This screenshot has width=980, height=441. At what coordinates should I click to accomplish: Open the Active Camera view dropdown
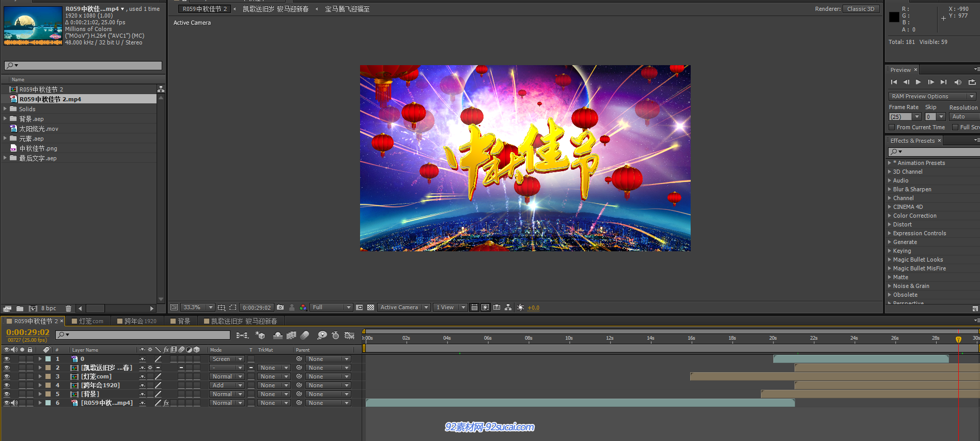coord(404,307)
